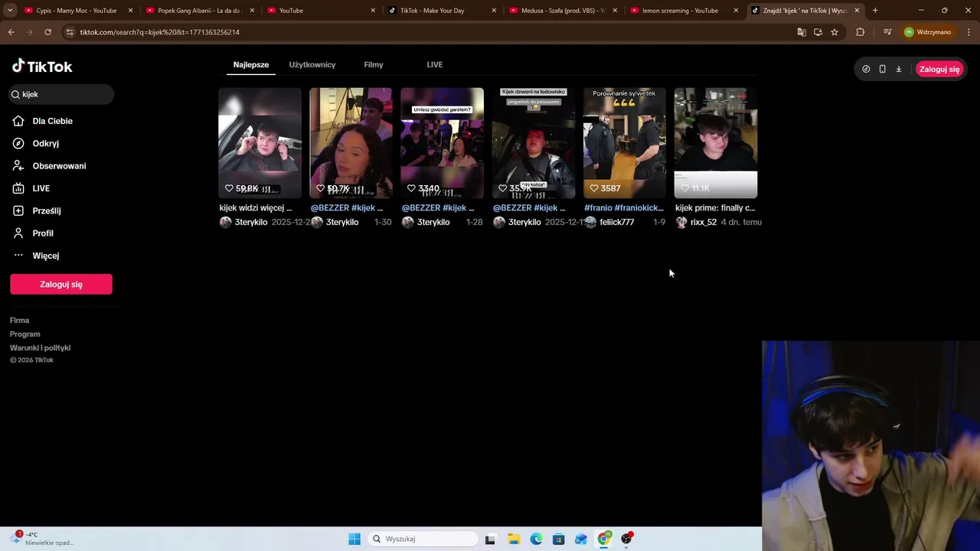This screenshot has height=551, width=980.
Task: Open Dla Ciebie feed icon
Action: click(18, 121)
